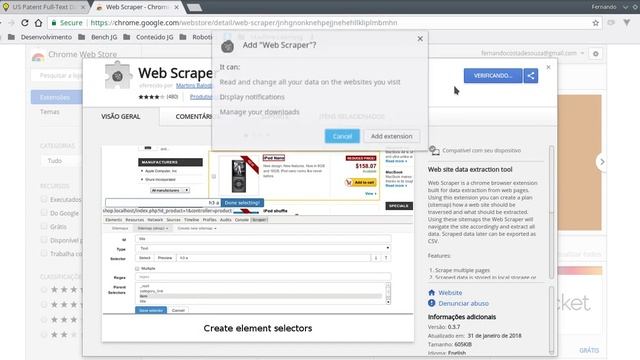
Task: Close the extension detail overlay
Action: tap(548, 67)
